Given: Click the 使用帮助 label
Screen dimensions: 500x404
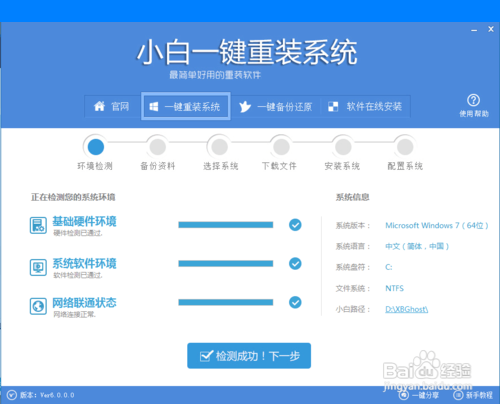Looking at the screenshot, I should 474,114.
